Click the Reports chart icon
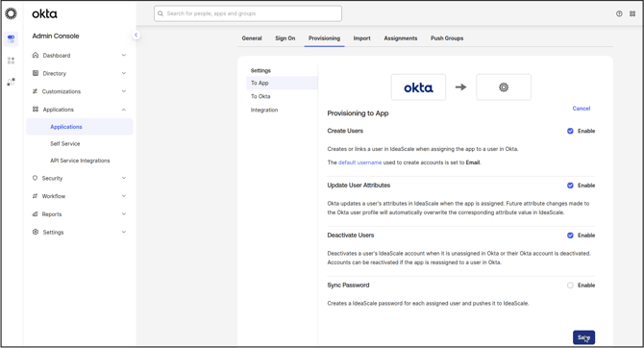 click(35, 214)
